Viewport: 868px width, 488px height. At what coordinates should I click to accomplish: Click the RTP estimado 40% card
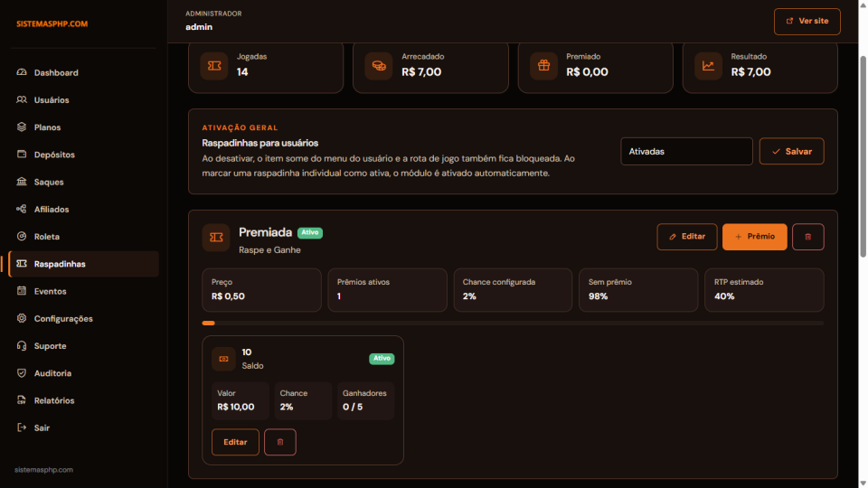765,290
